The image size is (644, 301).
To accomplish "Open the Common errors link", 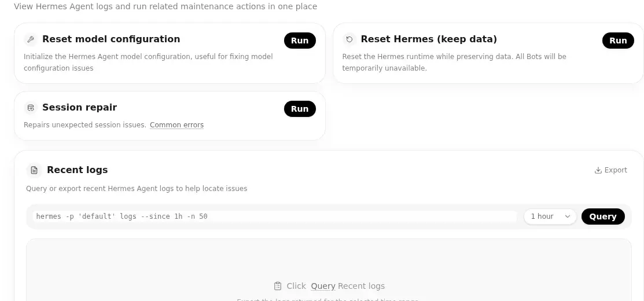I will click(176, 125).
